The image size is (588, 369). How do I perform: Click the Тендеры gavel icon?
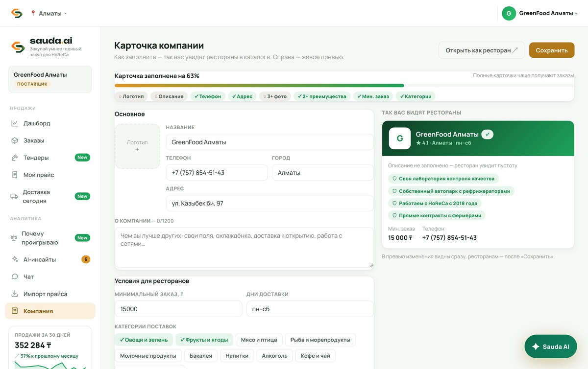click(x=15, y=158)
